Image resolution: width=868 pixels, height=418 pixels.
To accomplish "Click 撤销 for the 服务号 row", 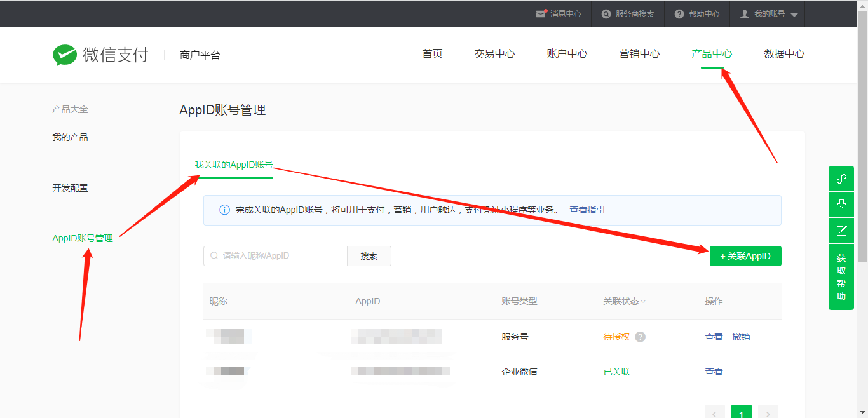I will pos(741,337).
